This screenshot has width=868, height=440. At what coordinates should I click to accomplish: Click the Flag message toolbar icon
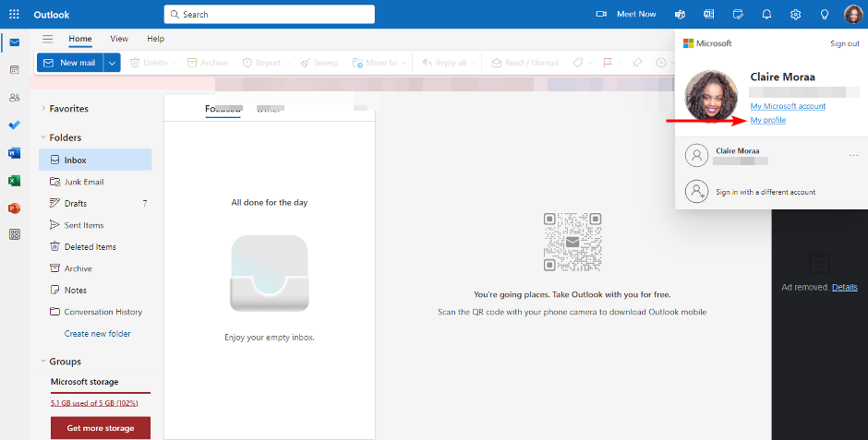(608, 63)
